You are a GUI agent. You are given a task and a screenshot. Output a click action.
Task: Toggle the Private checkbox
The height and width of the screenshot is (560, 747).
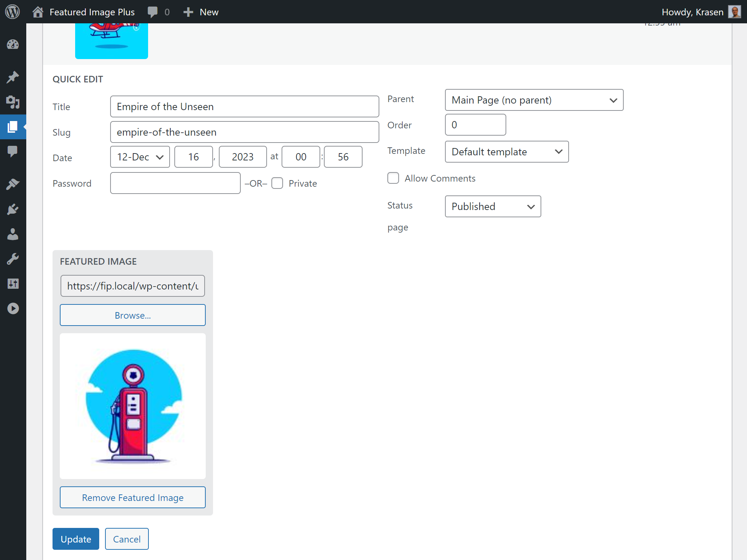point(277,183)
